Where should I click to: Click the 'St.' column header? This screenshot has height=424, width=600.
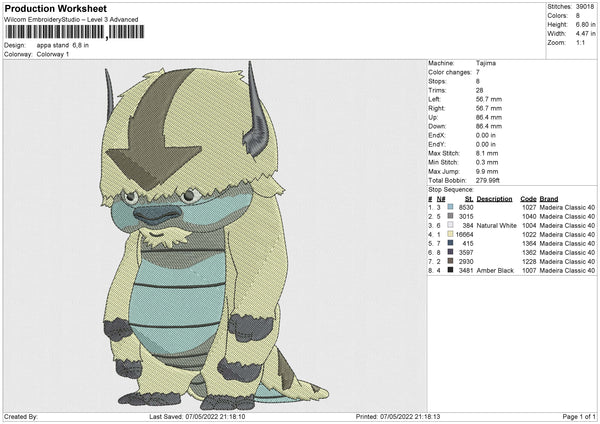[469, 199]
